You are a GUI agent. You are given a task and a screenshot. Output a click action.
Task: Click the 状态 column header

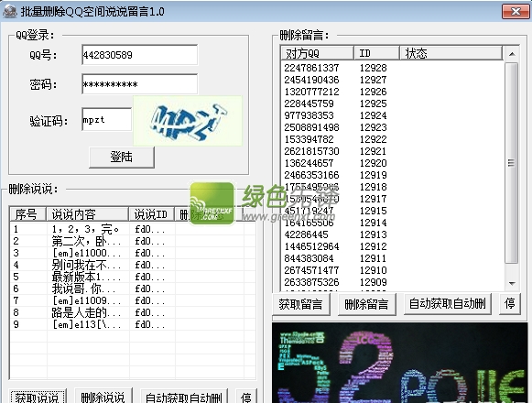tap(451, 53)
